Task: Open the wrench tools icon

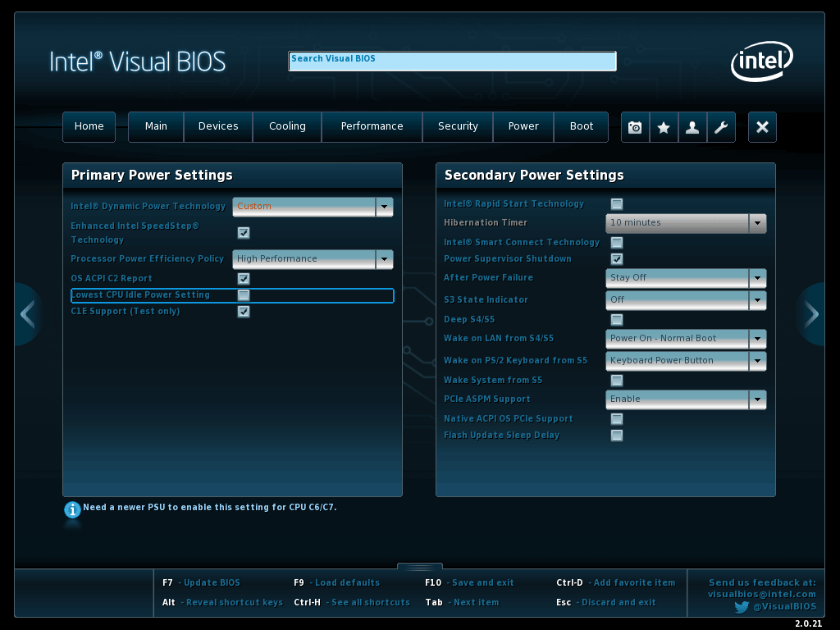Action: click(721, 127)
